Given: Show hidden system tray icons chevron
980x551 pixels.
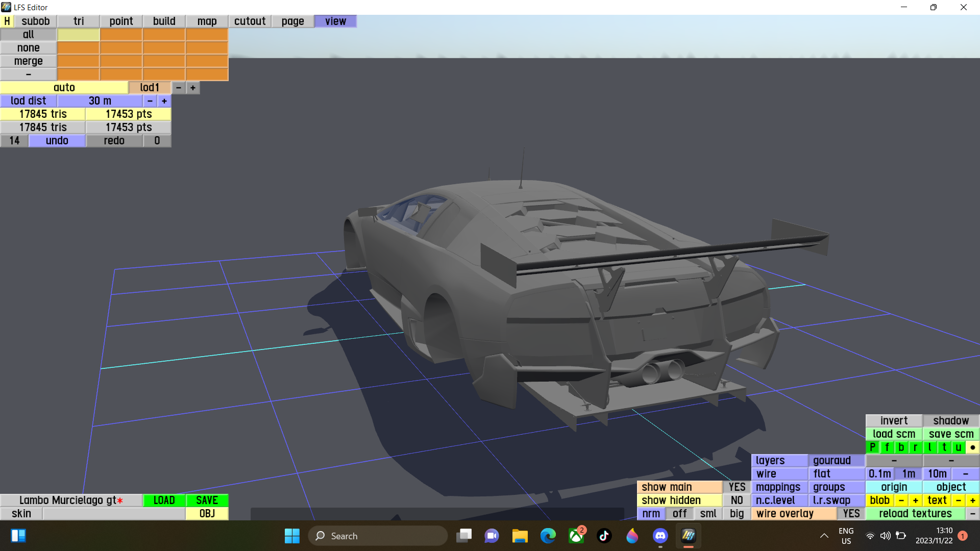Looking at the screenshot, I should tap(824, 536).
